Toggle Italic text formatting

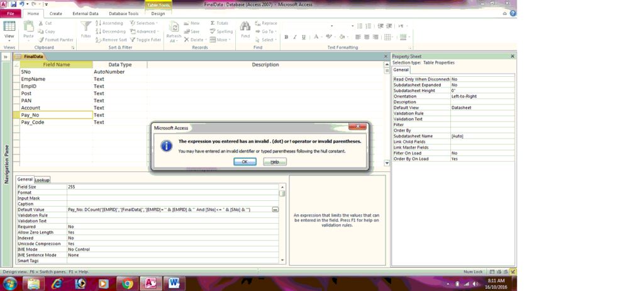pos(295,37)
